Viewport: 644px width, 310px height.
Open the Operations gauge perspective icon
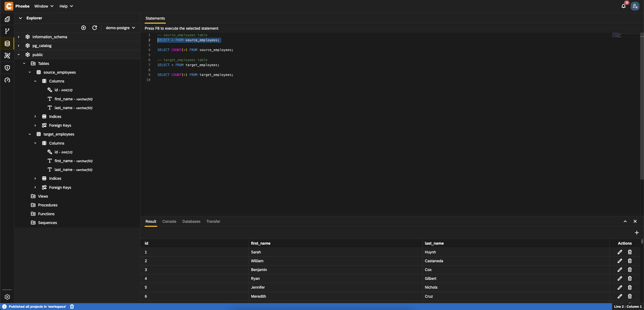pyautogui.click(x=7, y=80)
